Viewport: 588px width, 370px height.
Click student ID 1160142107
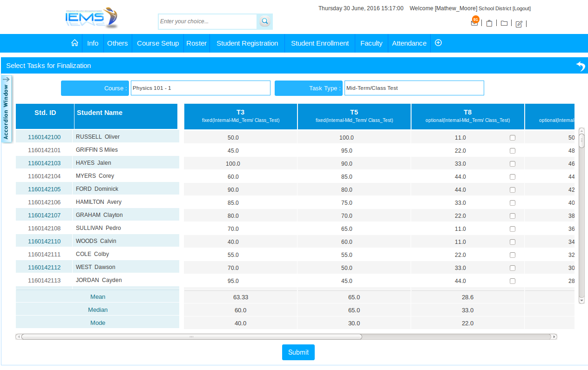pos(44,215)
